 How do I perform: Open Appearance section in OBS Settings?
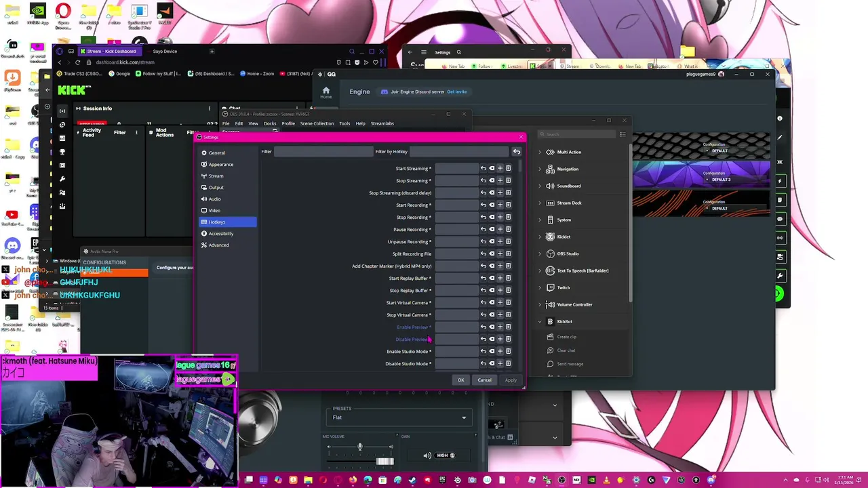tap(228, 164)
